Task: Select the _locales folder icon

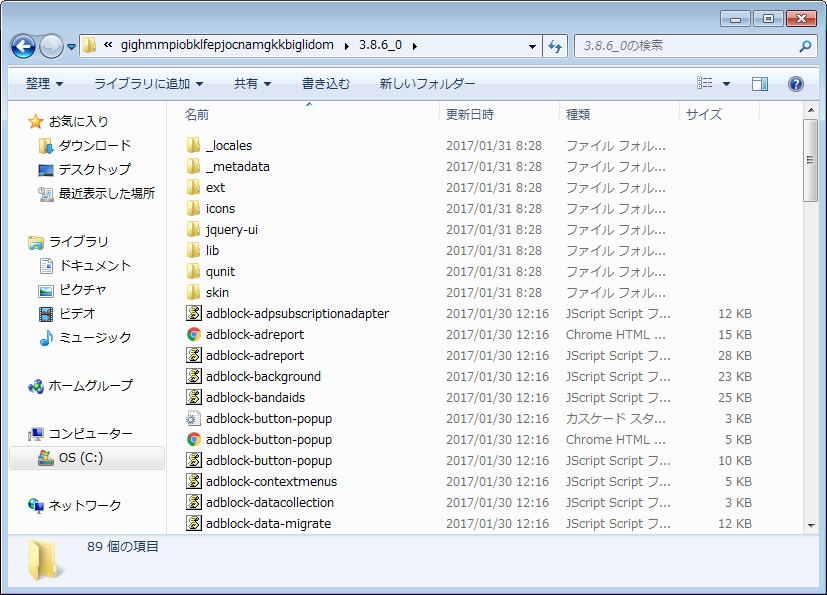Action: coord(194,145)
